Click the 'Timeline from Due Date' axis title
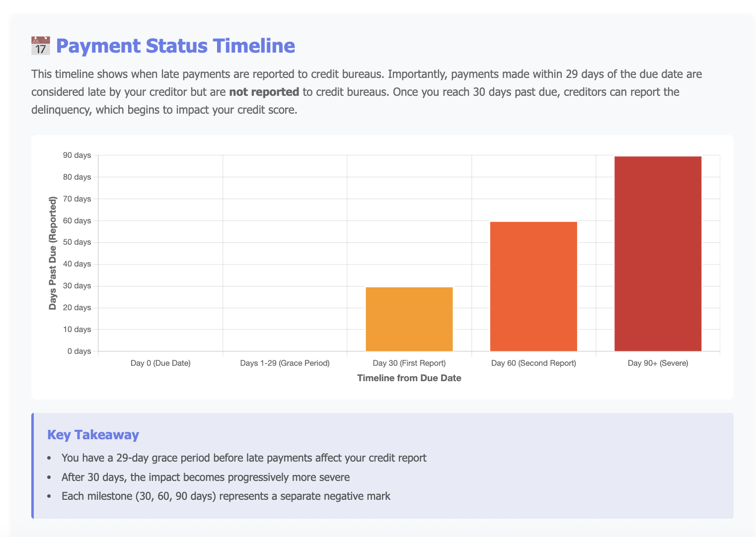This screenshot has height=537, width=756. (409, 378)
